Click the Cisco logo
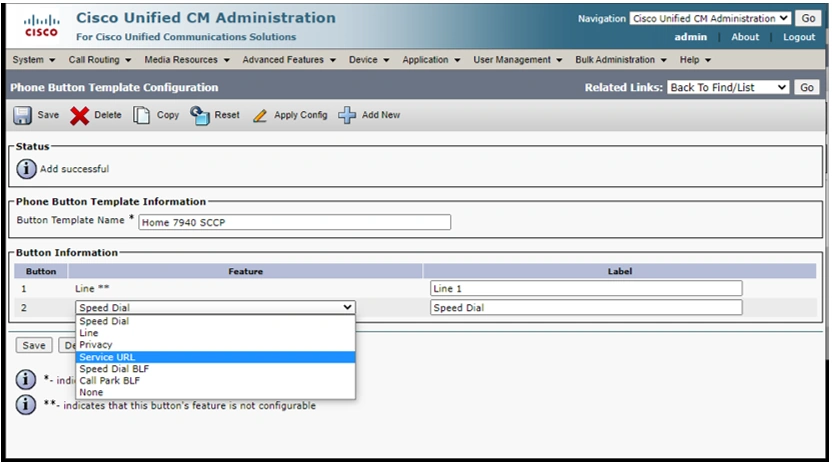The image size is (832, 465). coord(41,25)
